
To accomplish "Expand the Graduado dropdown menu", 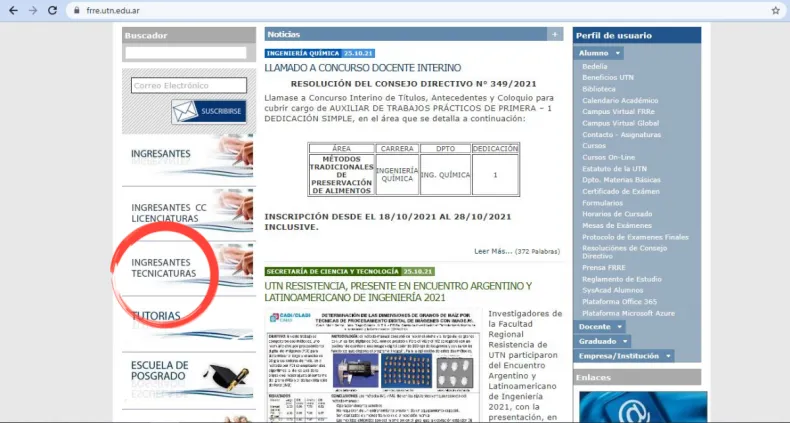I will [603, 341].
